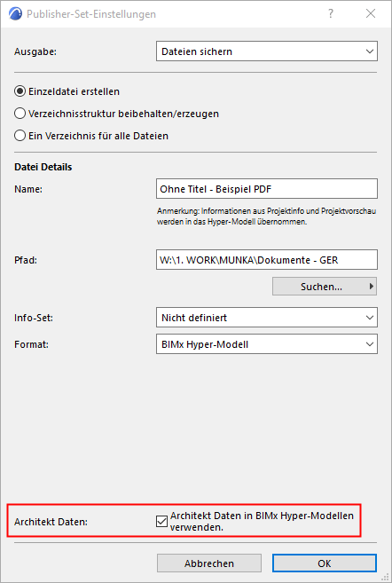Viewport: 392px width, 583px height.
Task: Confirm with the OK button
Action: coord(325,563)
